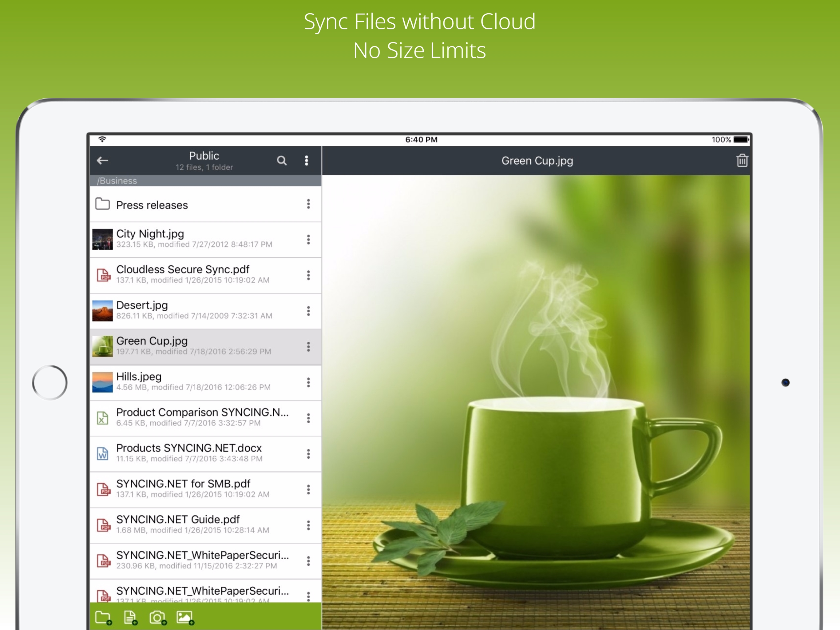Open options menu for Press releases folder
The width and height of the screenshot is (840, 630).
(308, 204)
